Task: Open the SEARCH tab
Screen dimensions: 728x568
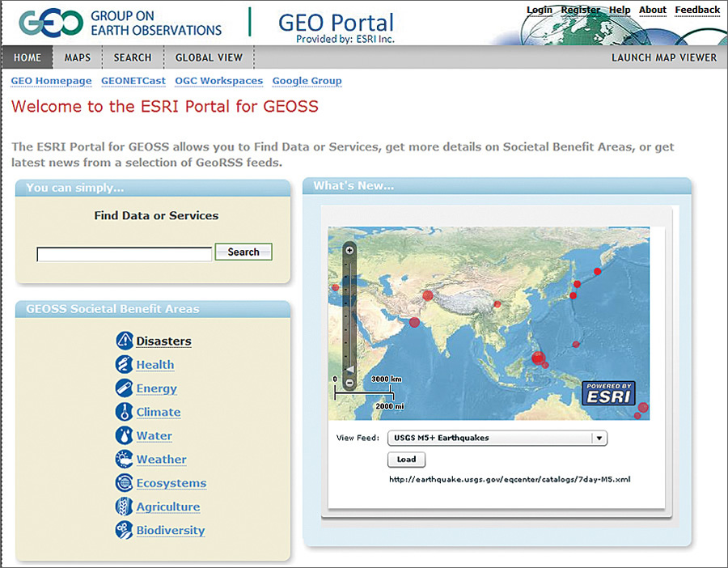Action: pos(133,57)
